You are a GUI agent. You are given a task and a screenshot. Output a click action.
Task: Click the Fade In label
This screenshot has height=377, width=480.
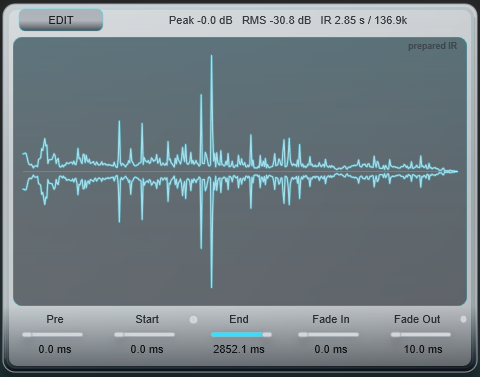(331, 319)
